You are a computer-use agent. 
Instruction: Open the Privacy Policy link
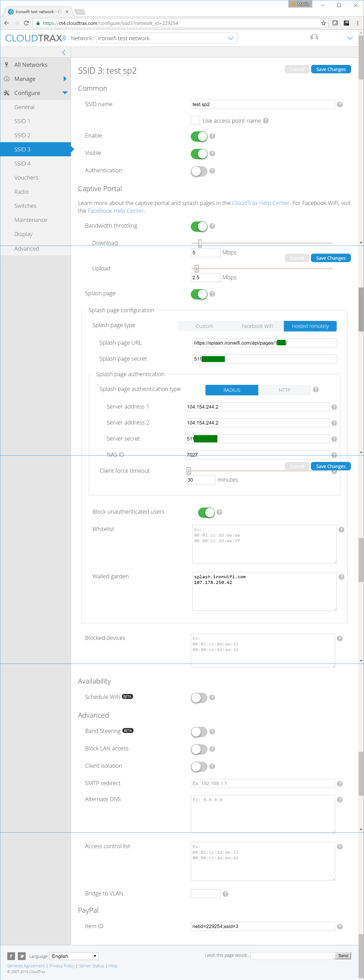point(62,966)
